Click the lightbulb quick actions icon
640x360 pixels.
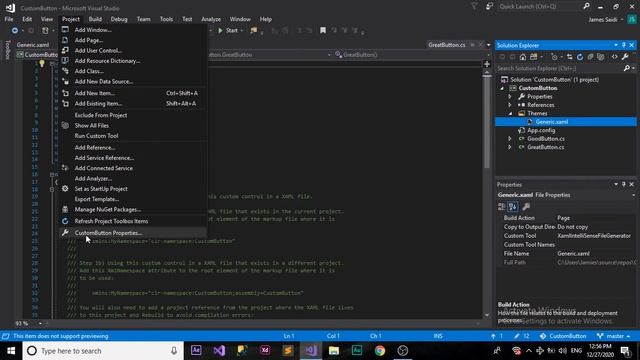42,63
